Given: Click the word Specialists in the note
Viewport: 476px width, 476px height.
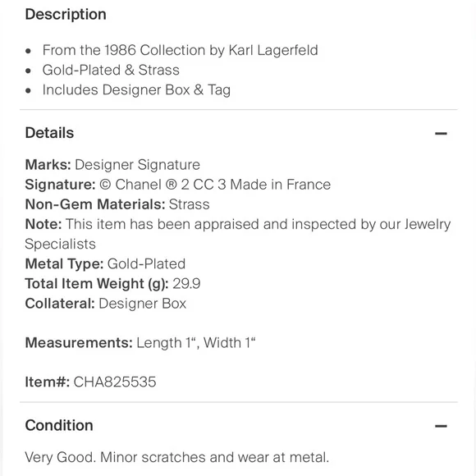Looking at the screenshot, I should [61, 244].
